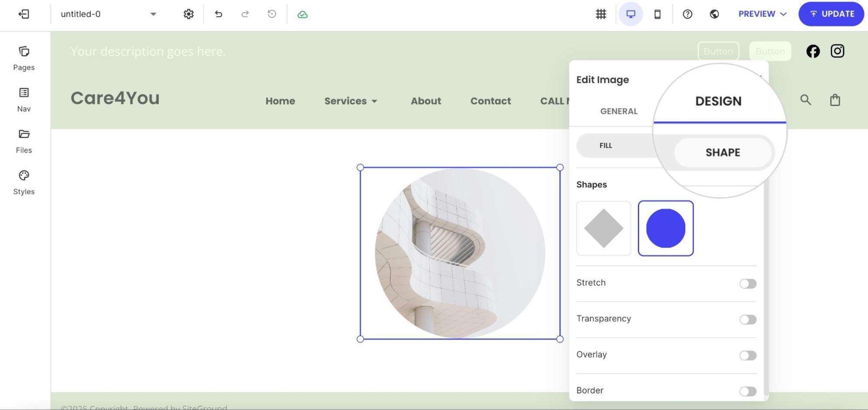The width and height of the screenshot is (868, 410).
Task: Switch to mobile view icon
Action: [657, 14]
